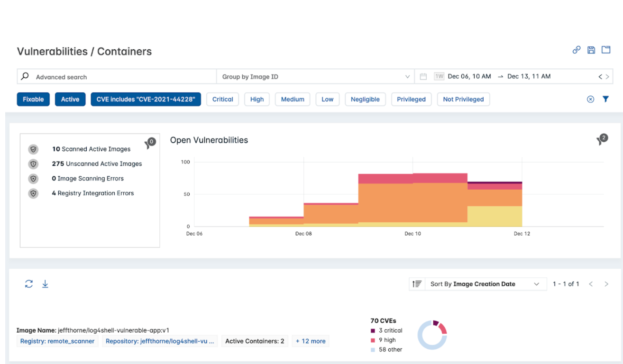Select the Not Privileged filter

(463, 99)
